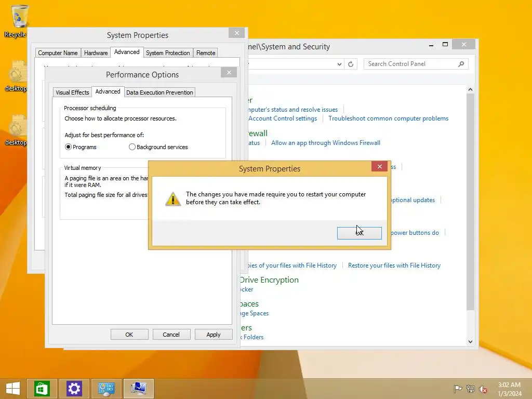532x399 pixels.
Task: Click the muted volume tray icon
Action: [x=483, y=389]
